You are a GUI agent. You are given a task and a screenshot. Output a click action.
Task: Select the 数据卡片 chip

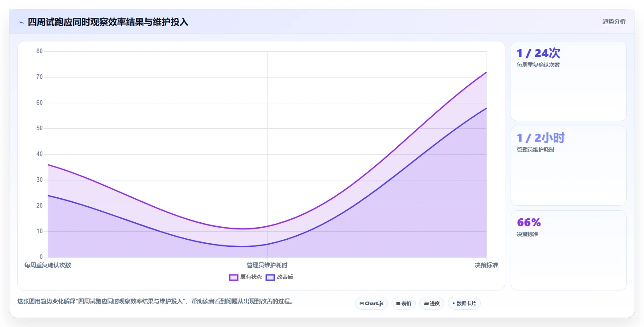[x=464, y=303]
